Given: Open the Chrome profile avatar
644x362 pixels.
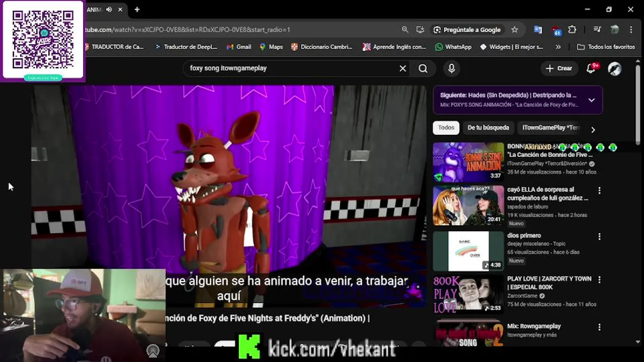Looking at the screenshot, I should tap(614, 30).
